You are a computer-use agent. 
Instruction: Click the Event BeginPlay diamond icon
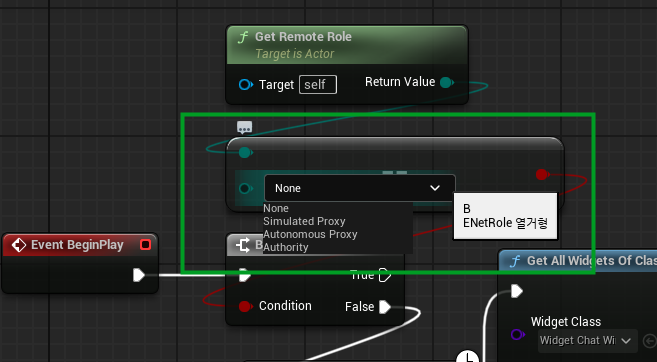tap(19, 245)
